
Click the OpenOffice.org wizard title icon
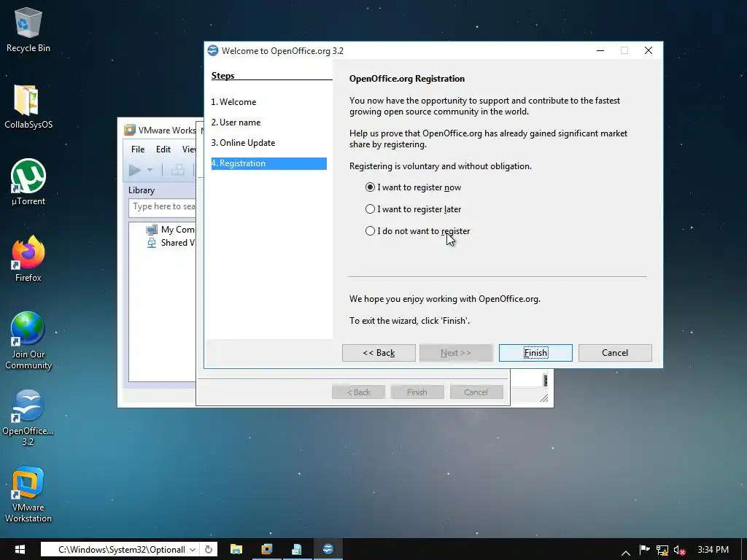[x=213, y=50]
